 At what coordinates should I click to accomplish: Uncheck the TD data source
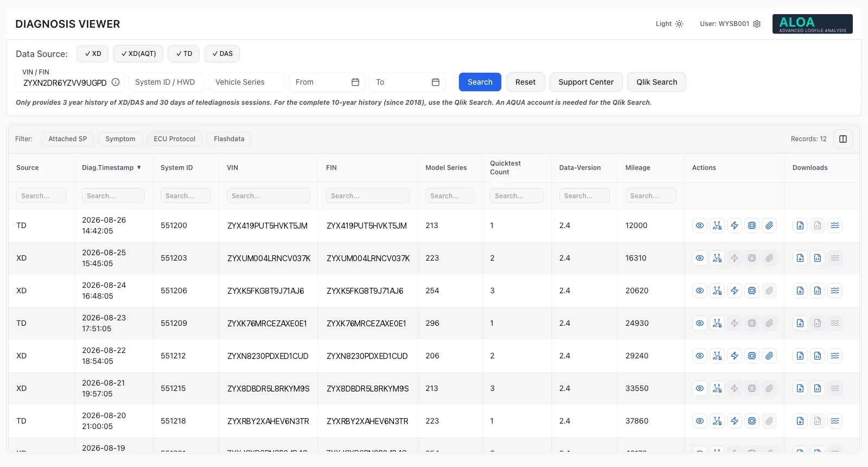(x=184, y=54)
